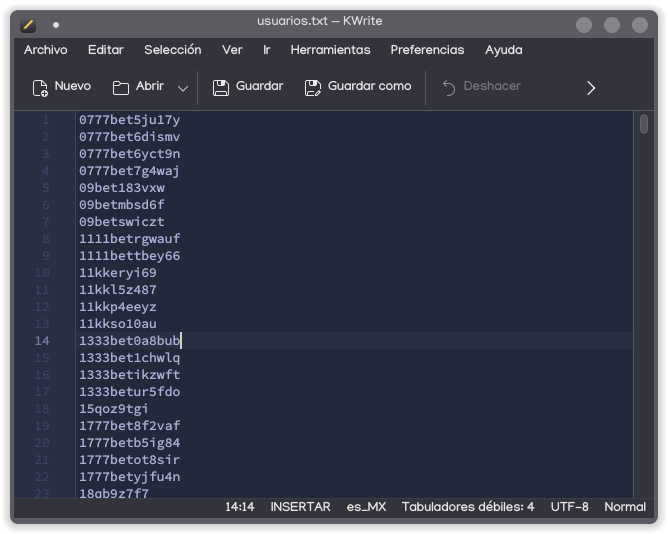Click line 1333bet1chwlq
This screenshot has height=534, width=668.
130,358
